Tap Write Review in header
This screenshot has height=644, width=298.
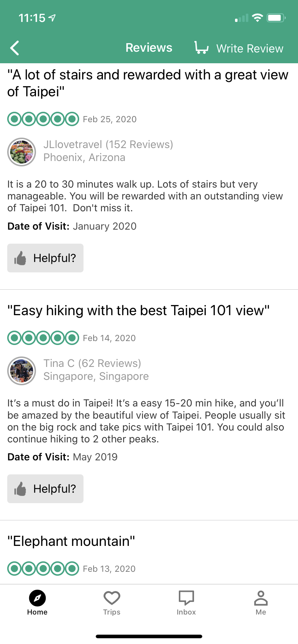tap(250, 49)
